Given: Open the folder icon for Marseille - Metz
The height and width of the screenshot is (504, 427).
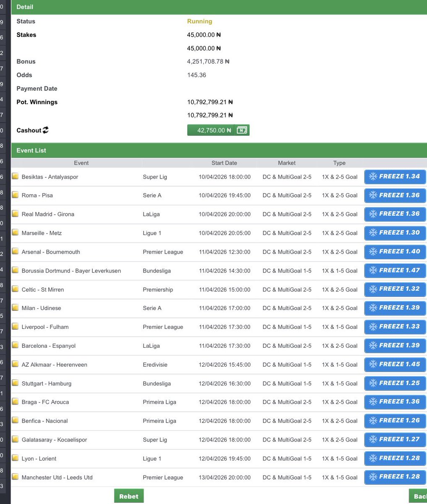Looking at the screenshot, I should click(x=15, y=233).
